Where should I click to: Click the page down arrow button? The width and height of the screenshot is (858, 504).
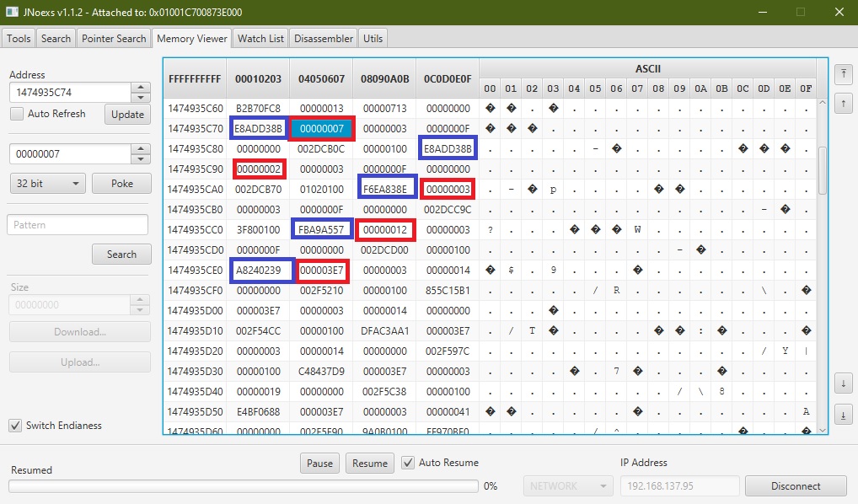click(843, 383)
